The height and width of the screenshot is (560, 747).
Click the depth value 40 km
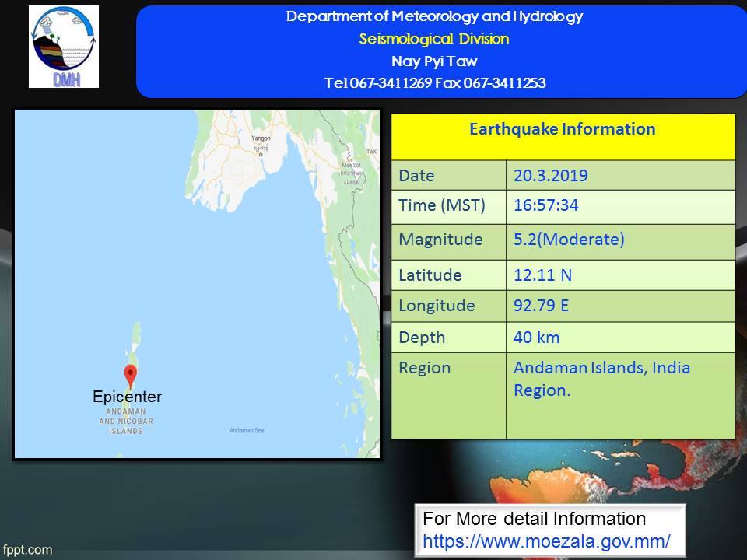pyautogui.click(x=536, y=337)
